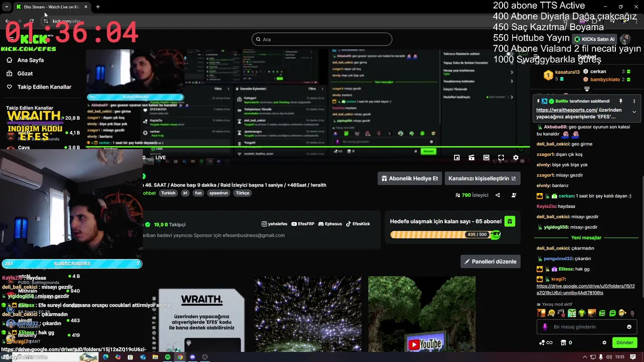This screenshot has height=362, width=644.
Task: Click the shop icon below chat input
Action: click(563, 342)
